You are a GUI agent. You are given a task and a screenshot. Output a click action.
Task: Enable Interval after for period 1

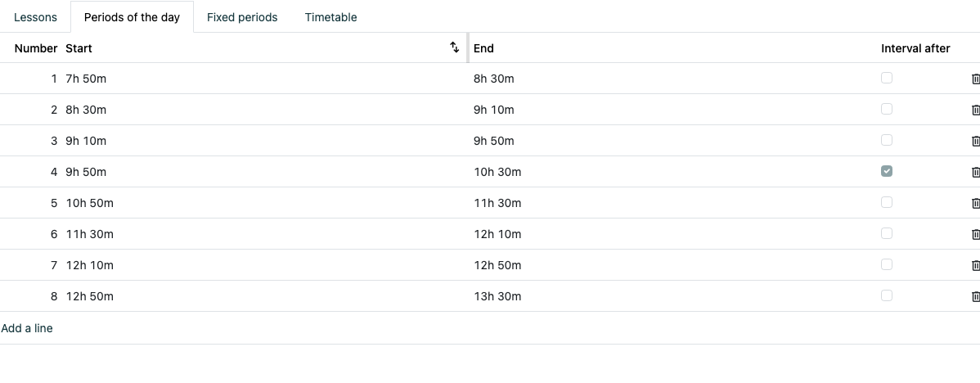[886, 78]
